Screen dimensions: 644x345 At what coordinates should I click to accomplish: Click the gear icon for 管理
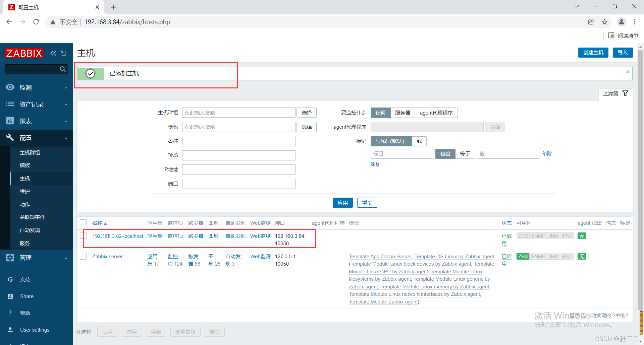[x=10, y=258]
